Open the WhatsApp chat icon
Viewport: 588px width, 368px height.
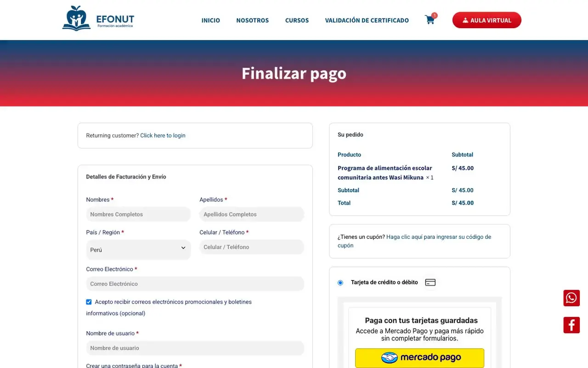coord(571,298)
